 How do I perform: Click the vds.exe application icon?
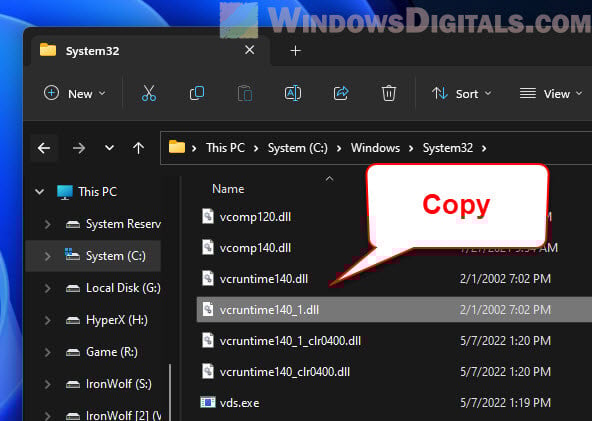click(x=208, y=402)
